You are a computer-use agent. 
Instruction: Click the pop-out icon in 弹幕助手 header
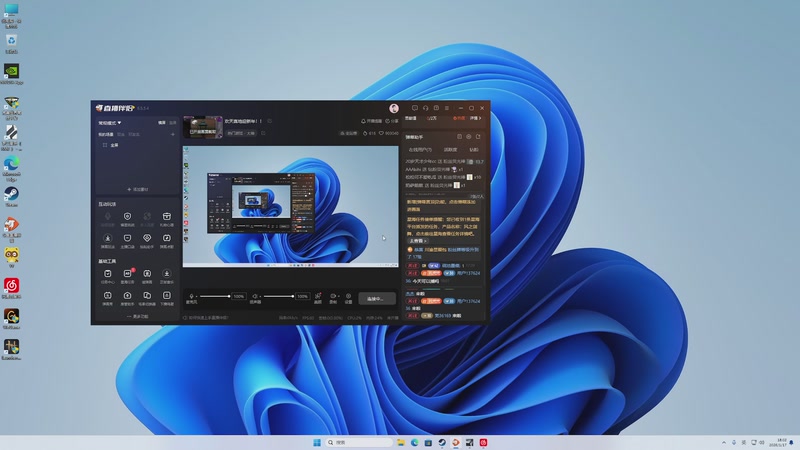[478, 137]
